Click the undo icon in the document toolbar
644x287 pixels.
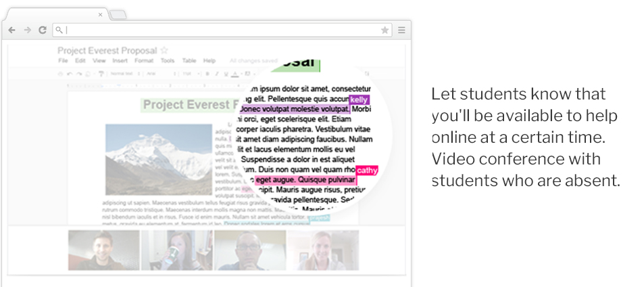pyautogui.click(x=70, y=73)
